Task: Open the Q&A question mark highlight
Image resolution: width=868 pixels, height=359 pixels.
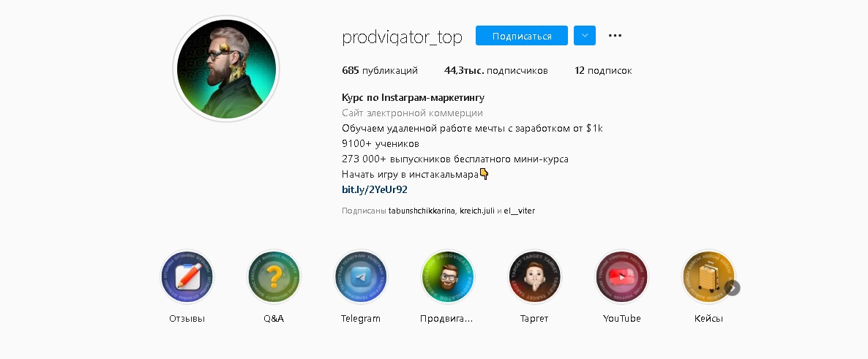Action: point(274,276)
